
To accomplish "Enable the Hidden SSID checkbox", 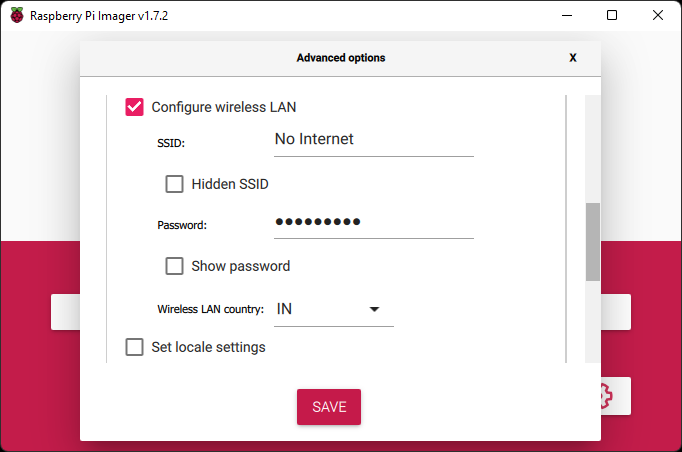I will point(174,184).
